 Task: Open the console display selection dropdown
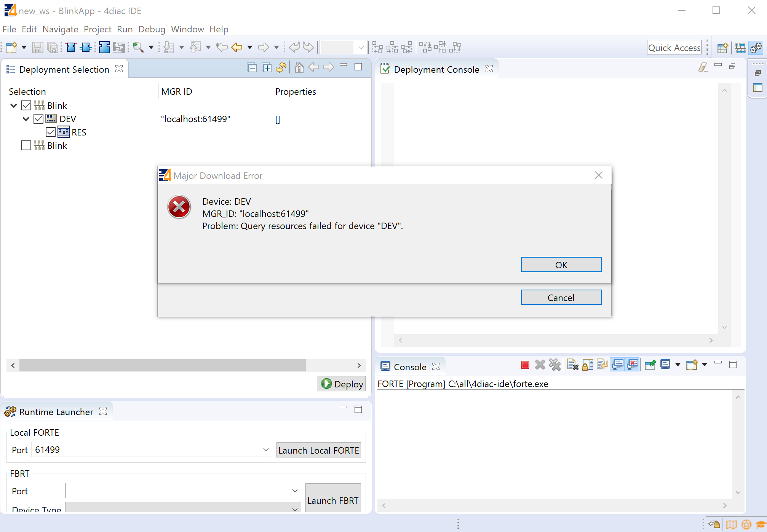[678, 365]
